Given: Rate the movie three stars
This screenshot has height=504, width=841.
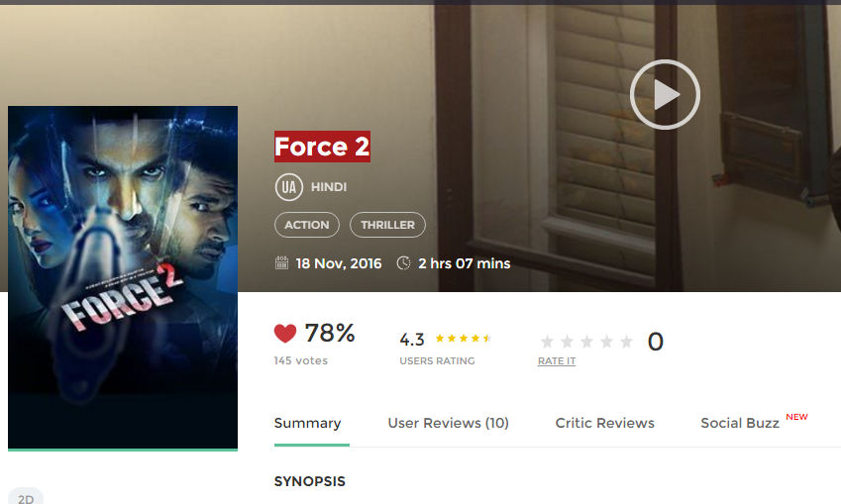Looking at the screenshot, I should pos(586,342).
